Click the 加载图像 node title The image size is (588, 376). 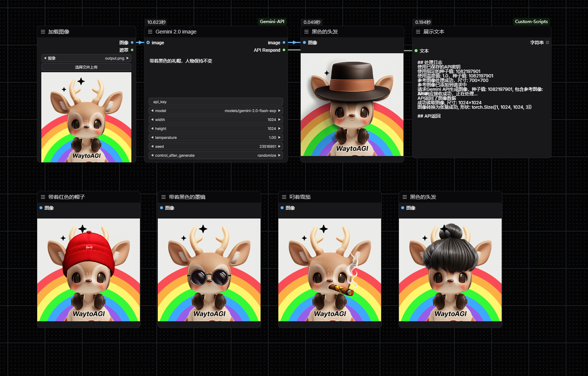pos(59,32)
